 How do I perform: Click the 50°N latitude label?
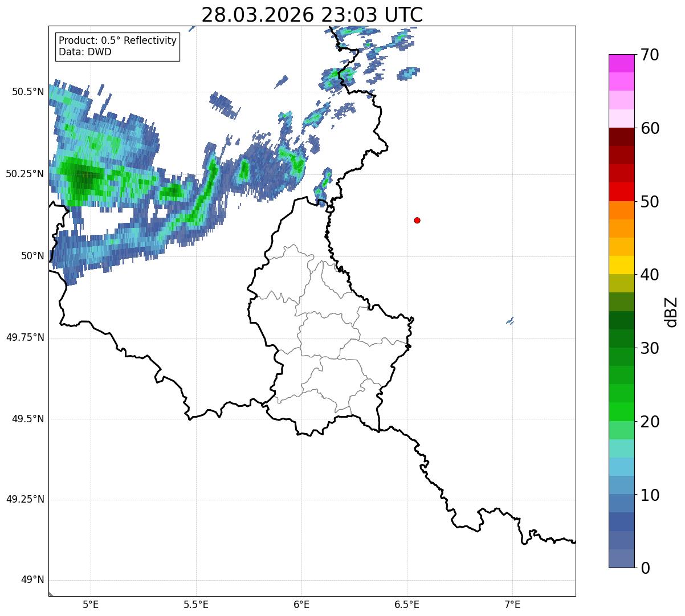tap(32, 256)
